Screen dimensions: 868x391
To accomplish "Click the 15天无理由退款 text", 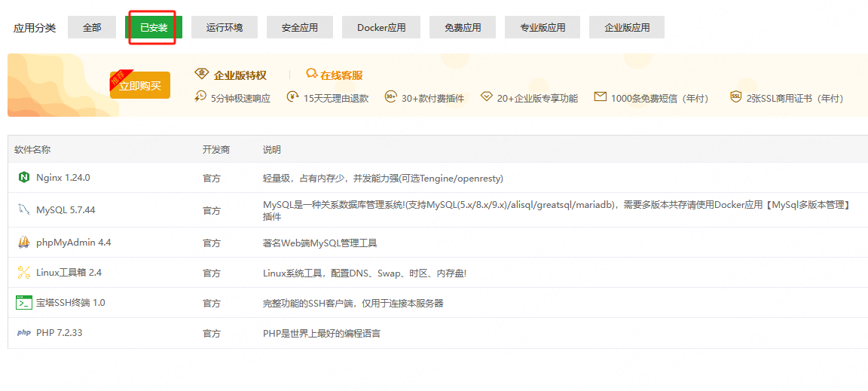I will point(336,99).
